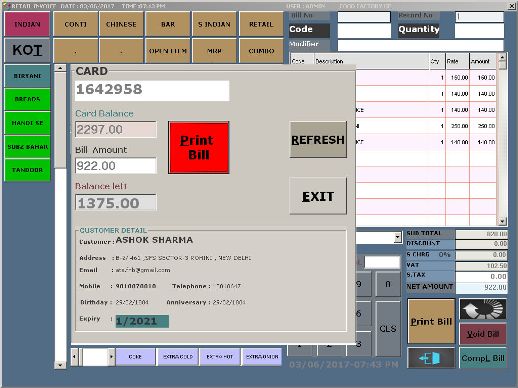This screenshot has height=388, width=518.
Task: Click the Expiry field showing 1/2021
Action: coord(142,321)
